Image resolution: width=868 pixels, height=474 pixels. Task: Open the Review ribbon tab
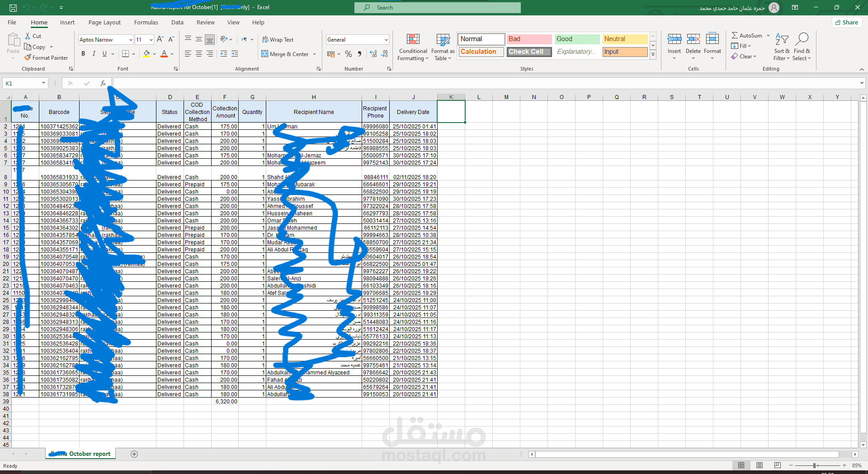pyautogui.click(x=205, y=22)
